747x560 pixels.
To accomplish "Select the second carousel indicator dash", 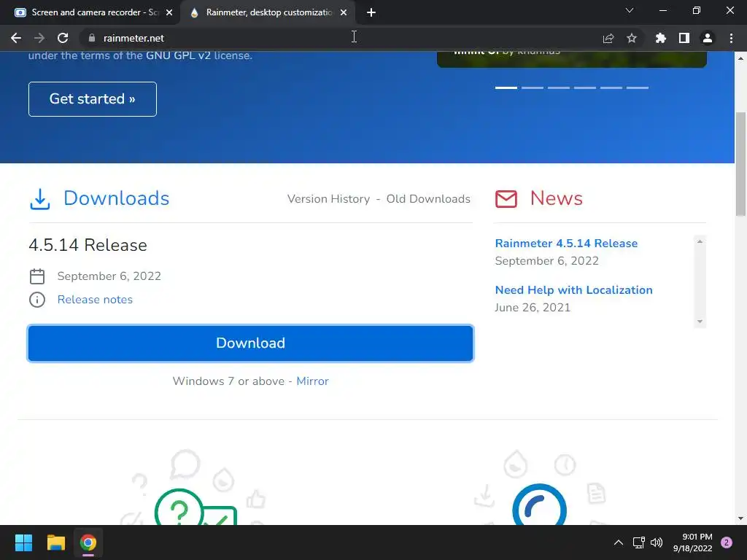I will point(532,87).
